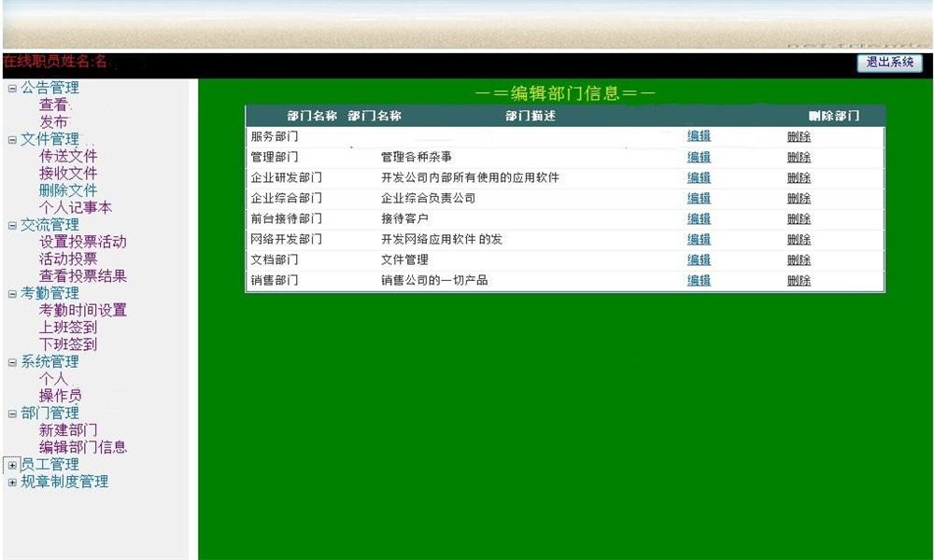The width and height of the screenshot is (934, 560).
Task: Click 编辑 for 企业研发部门 row
Action: [x=699, y=177]
